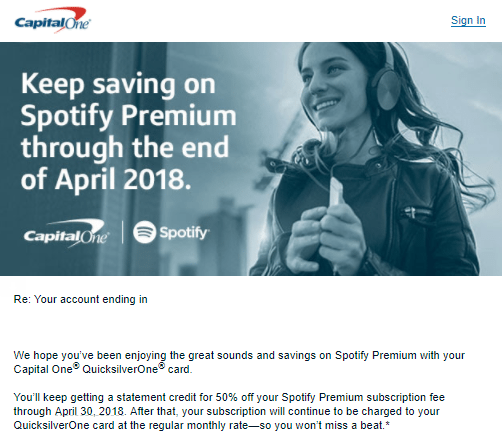Click the Spotify wordmark in the banner
This screenshot has height=441, width=502.
185,233
